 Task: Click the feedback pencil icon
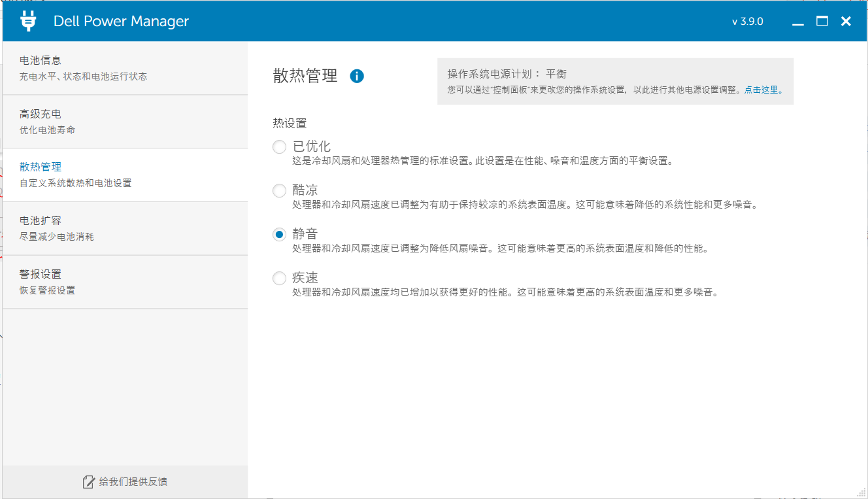[x=89, y=482]
